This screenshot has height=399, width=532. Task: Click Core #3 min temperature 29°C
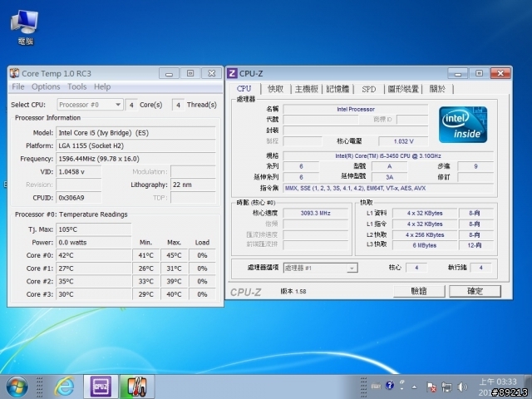(x=146, y=294)
